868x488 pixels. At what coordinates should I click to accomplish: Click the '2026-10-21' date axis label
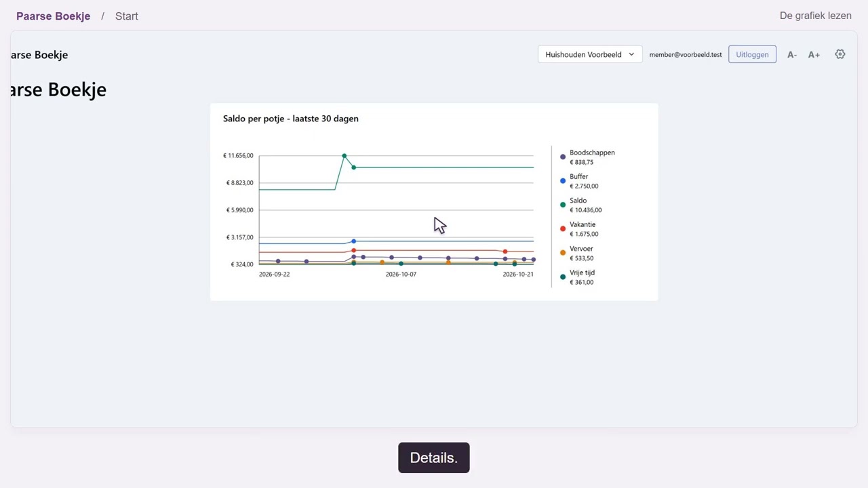518,274
